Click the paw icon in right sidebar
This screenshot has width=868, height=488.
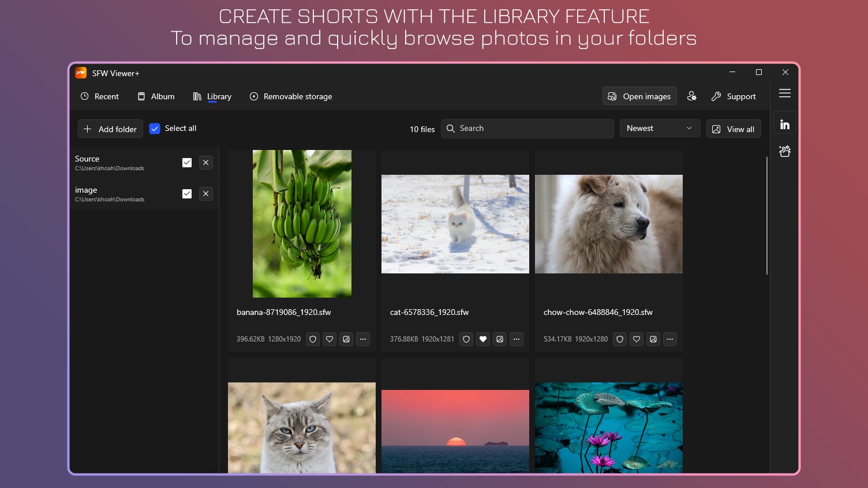784,151
